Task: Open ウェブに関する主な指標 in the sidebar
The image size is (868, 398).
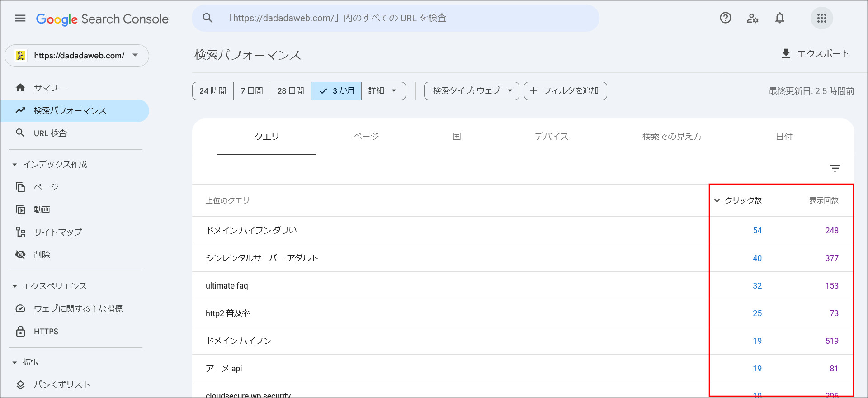Action: click(75, 308)
